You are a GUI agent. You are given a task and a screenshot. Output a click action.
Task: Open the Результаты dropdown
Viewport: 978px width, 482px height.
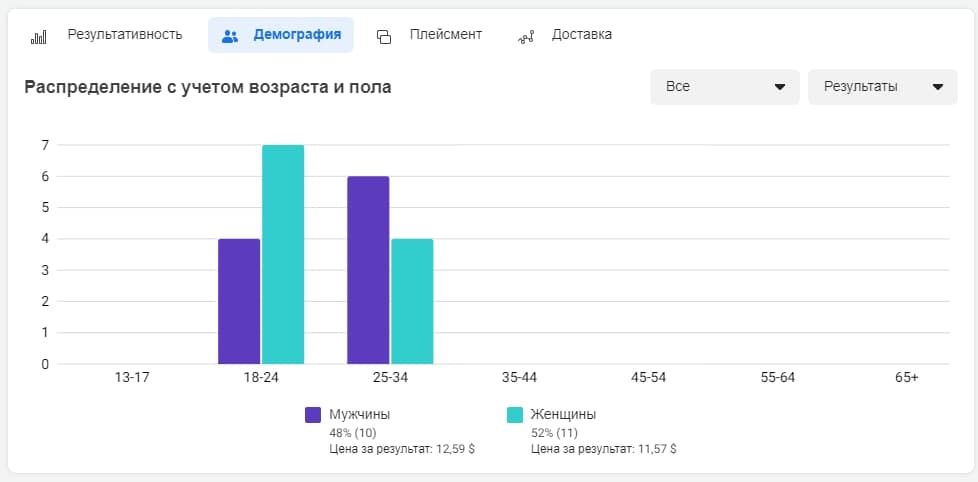(883, 87)
